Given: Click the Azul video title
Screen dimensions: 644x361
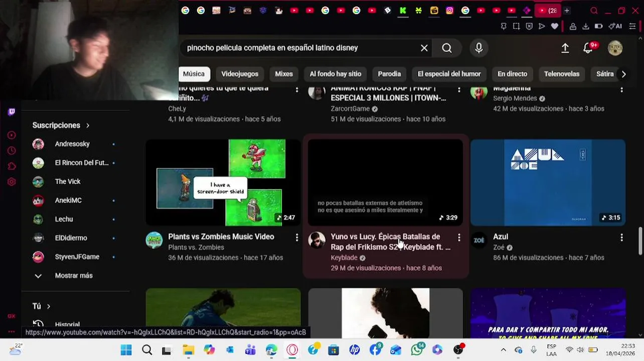Looking at the screenshot, I should (501, 237).
